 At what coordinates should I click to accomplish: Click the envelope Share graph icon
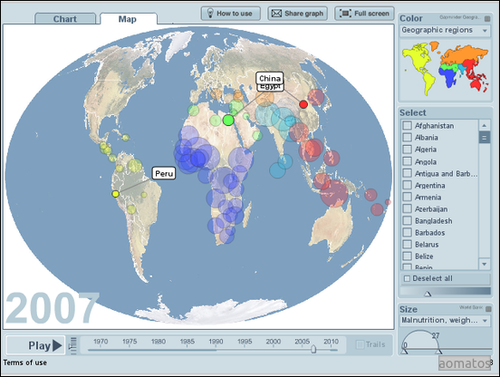[276, 13]
